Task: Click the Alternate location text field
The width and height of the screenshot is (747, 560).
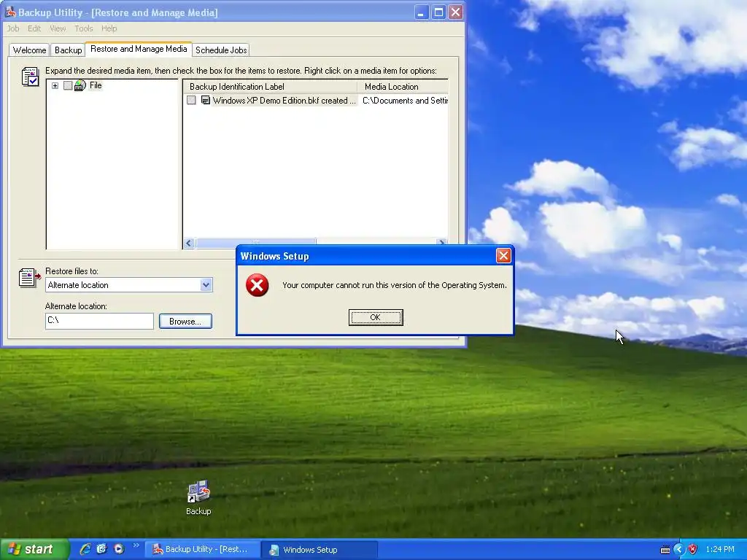Action: point(99,321)
